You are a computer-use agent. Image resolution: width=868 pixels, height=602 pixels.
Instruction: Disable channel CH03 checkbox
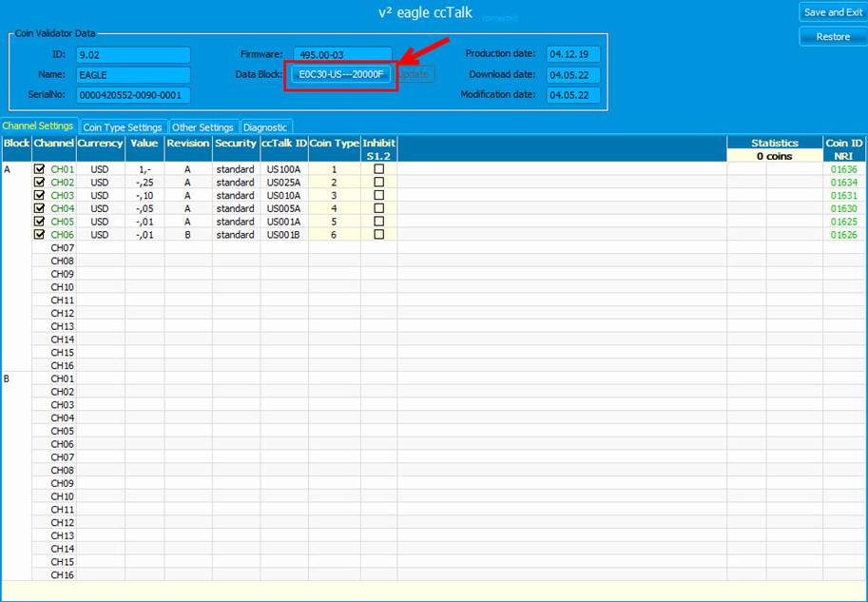[x=39, y=195]
